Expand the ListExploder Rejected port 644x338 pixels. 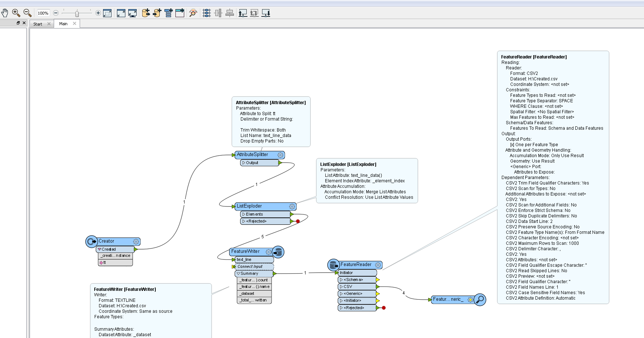244,221
